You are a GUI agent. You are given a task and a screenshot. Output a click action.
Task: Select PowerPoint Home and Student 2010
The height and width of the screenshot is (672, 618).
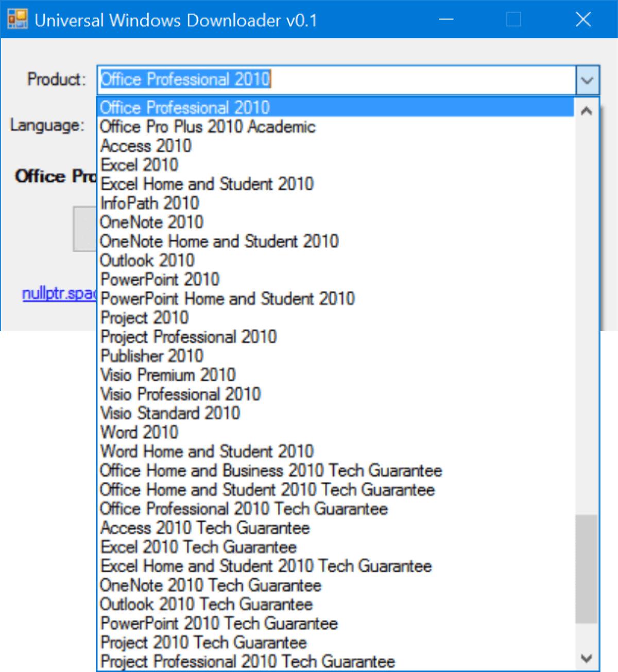[x=227, y=298]
